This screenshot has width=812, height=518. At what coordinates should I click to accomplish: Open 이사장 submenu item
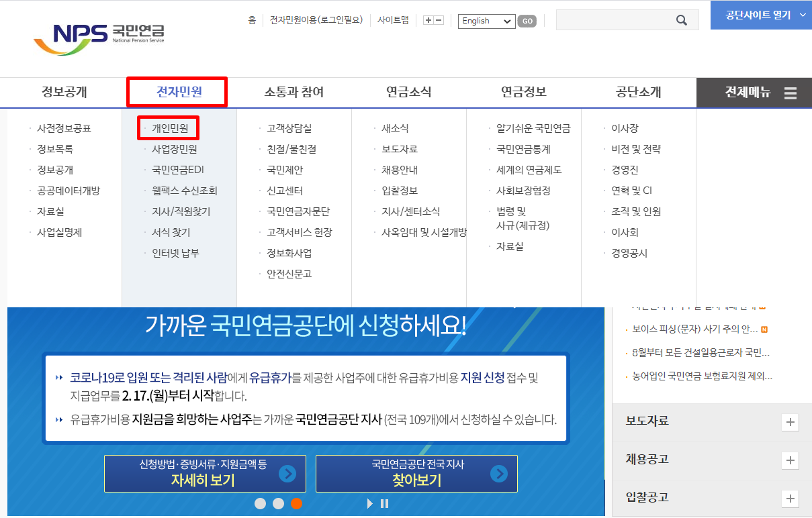[x=625, y=128]
